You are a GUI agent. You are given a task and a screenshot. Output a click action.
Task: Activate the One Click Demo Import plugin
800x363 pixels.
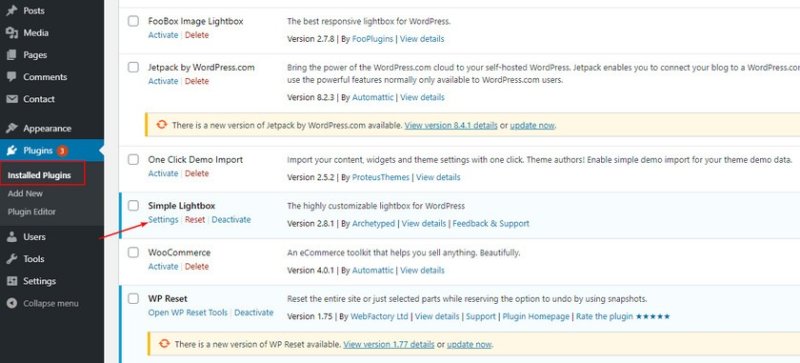(163, 174)
